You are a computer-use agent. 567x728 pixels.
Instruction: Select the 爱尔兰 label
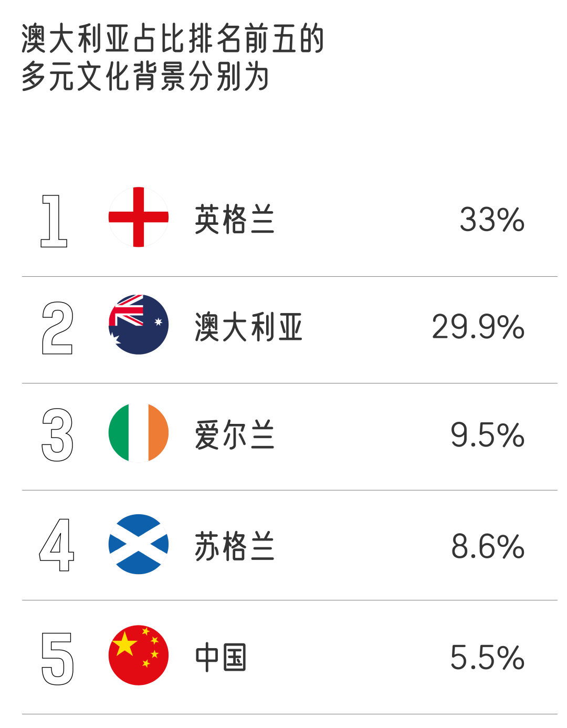tap(235, 435)
